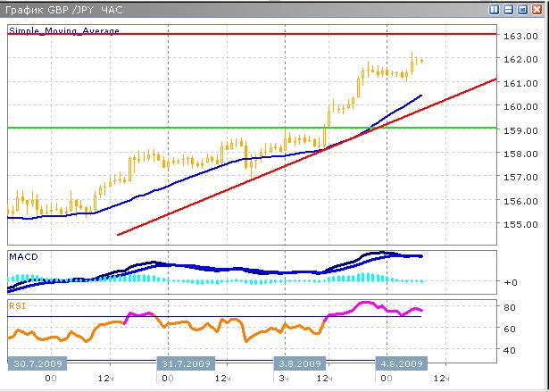Screen dimensions: 549x392
Task: Select the 4.8.2009 date marker
Action: 397,364
